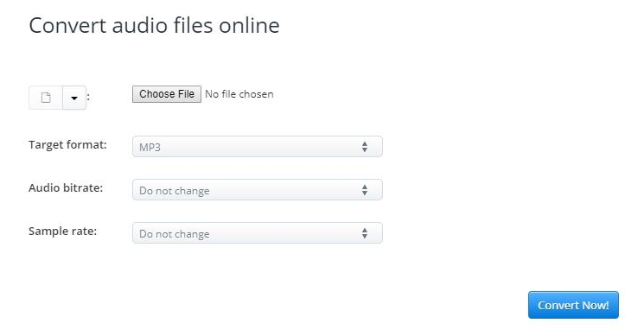This screenshot has height=330, width=644.
Task: Click the 'Audio bitrate:' label
Action: pyautogui.click(x=66, y=188)
